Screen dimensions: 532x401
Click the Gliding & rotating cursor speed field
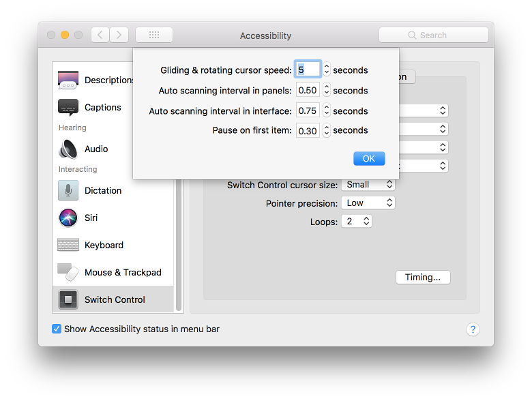point(308,70)
